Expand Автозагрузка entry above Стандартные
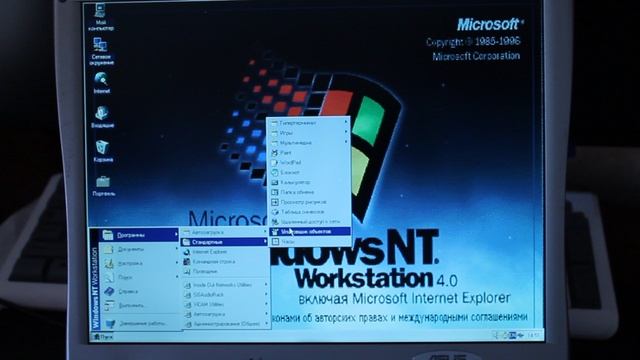640x360 pixels. click(x=224, y=232)
